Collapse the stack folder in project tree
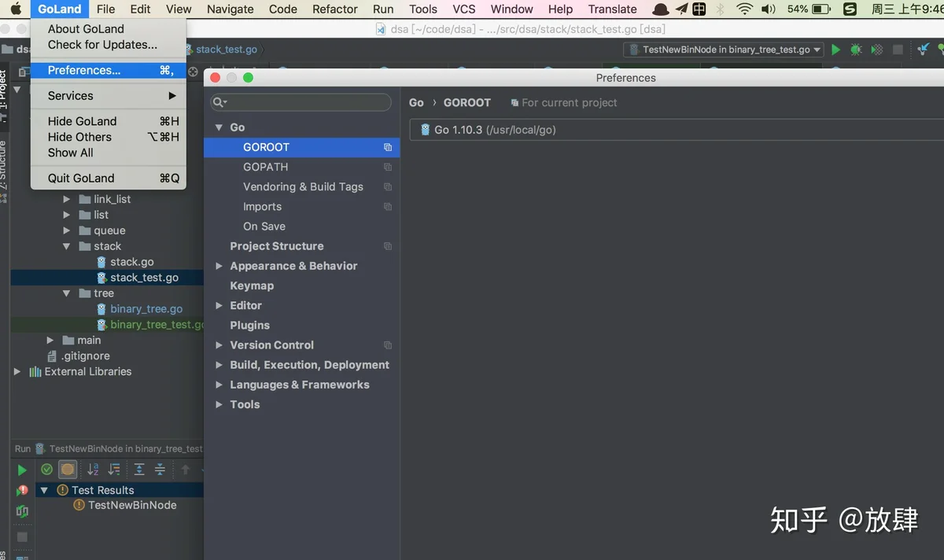Image resolution: width=944 pixels, height=560 pixels. [67, 246]
